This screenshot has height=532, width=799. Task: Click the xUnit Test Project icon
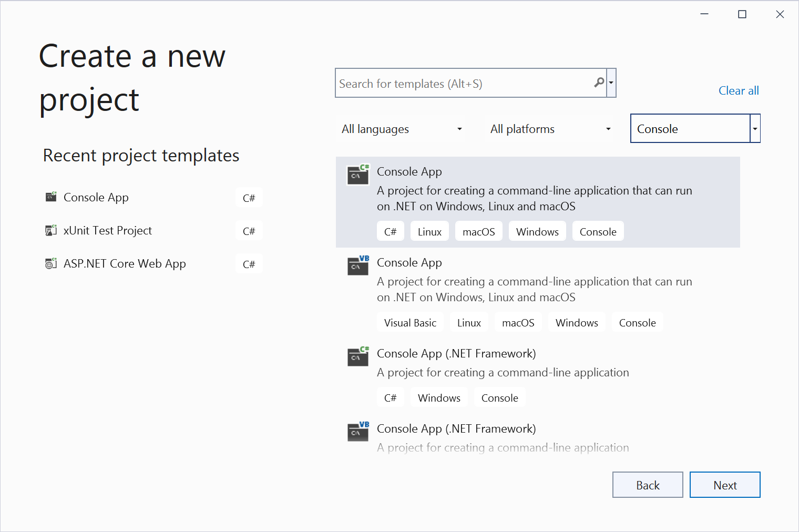point(51,230)
